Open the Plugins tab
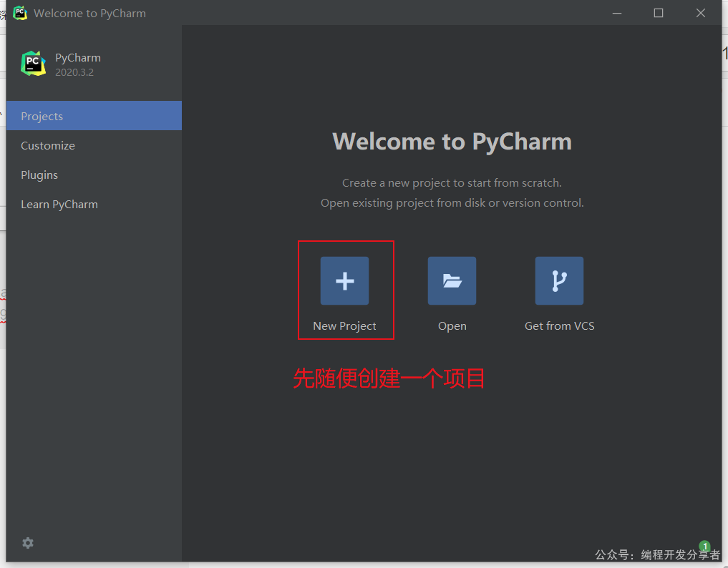Screen dimensions: 728x568 coord(94,175)
